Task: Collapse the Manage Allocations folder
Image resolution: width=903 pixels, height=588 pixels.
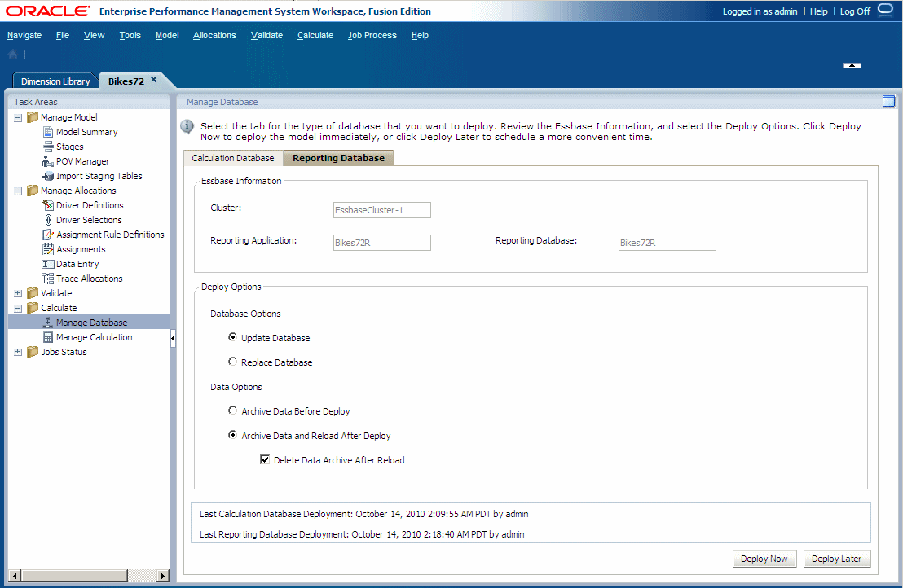Action: click(x=18, y=190)
